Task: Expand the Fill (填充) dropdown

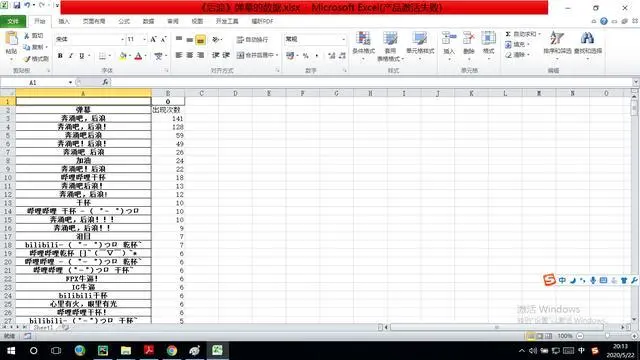Action: coord(528,44)
